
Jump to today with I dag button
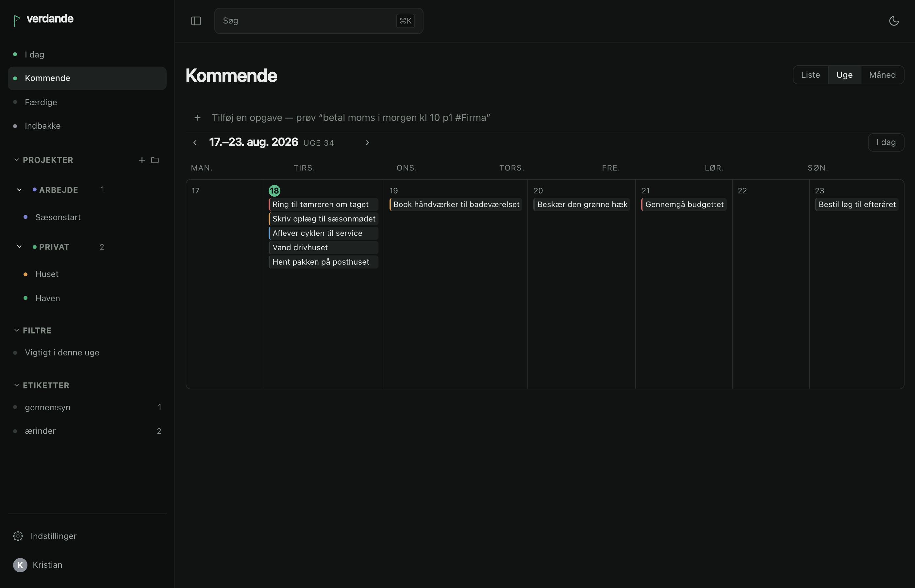click(886, 142)
